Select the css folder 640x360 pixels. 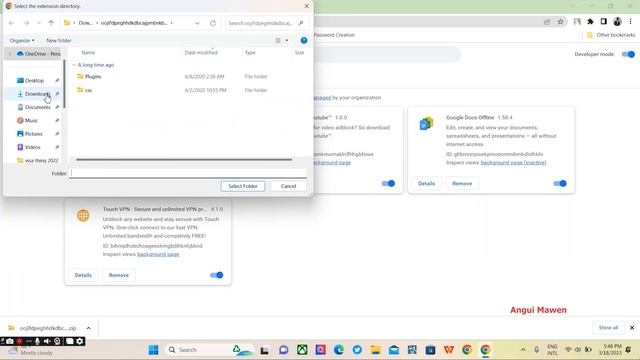88,90
